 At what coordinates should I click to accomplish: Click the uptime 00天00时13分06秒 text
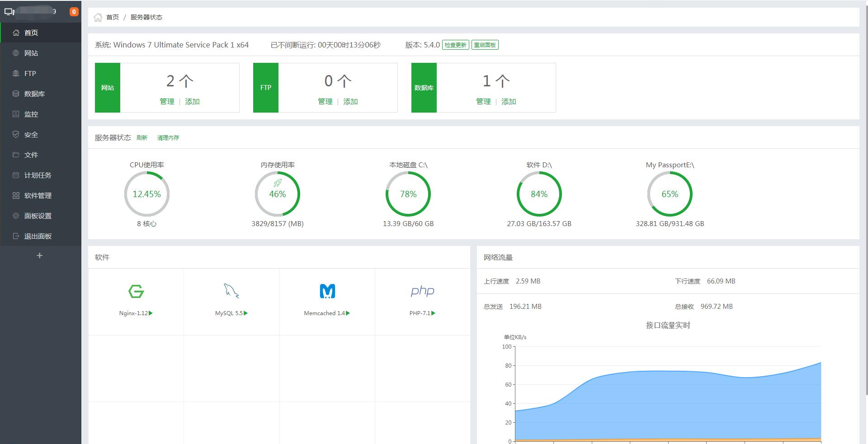(x=349, y=45)
